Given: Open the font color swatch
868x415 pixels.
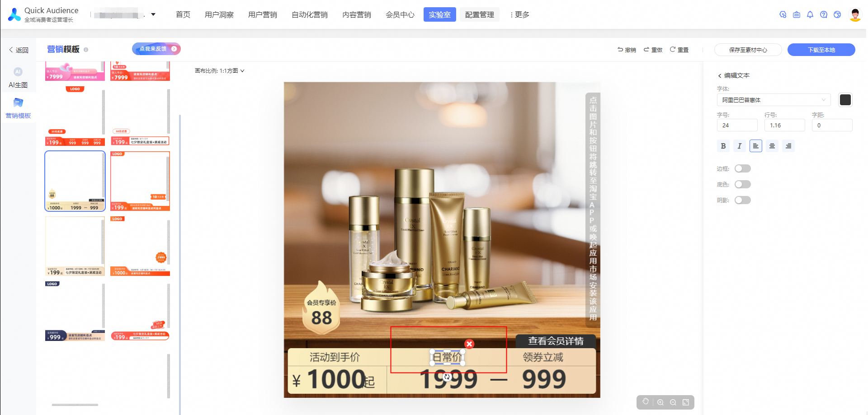Looking at the screenshot, I should pyautogui.click(x=845, y=100).
